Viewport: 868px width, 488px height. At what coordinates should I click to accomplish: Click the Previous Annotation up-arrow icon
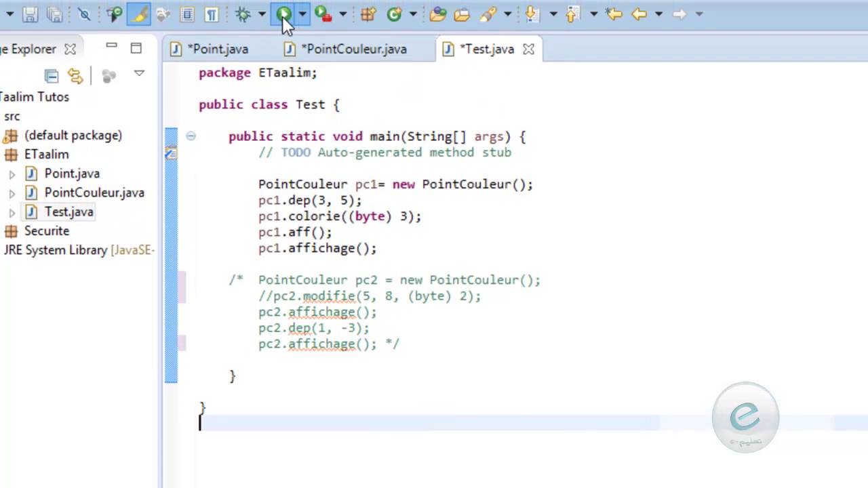[573, 14]
